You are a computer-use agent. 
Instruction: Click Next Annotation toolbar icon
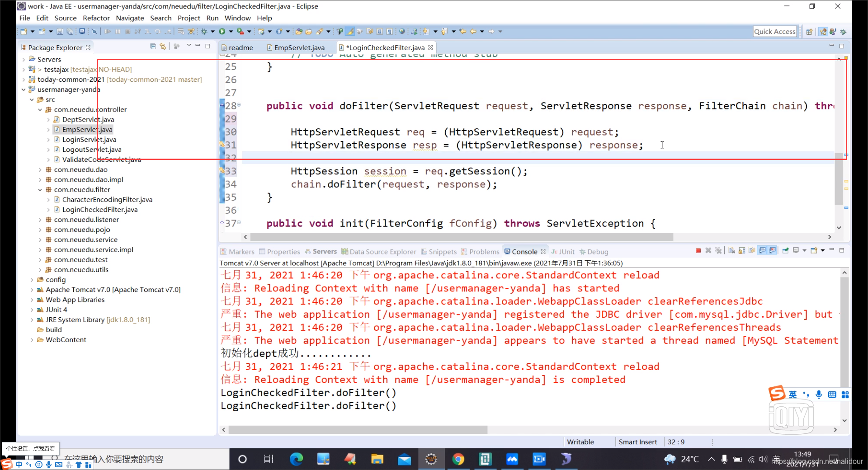[x=425, y=32]
